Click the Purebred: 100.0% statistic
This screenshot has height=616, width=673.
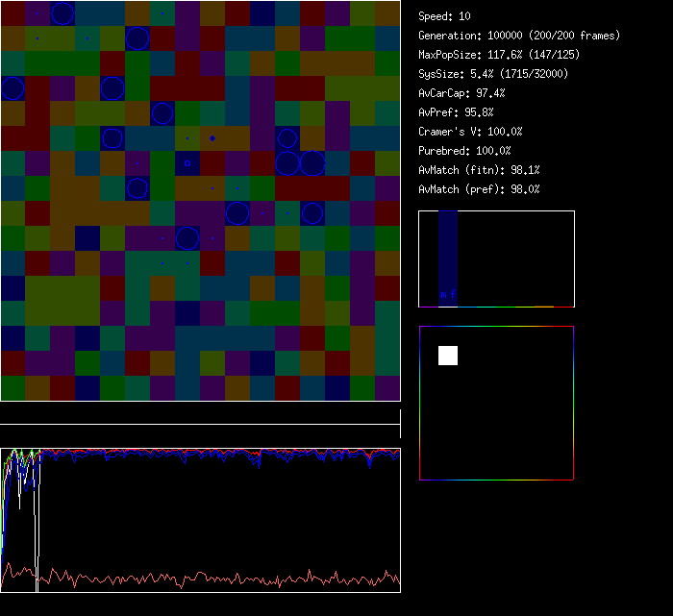click(464, 151)
